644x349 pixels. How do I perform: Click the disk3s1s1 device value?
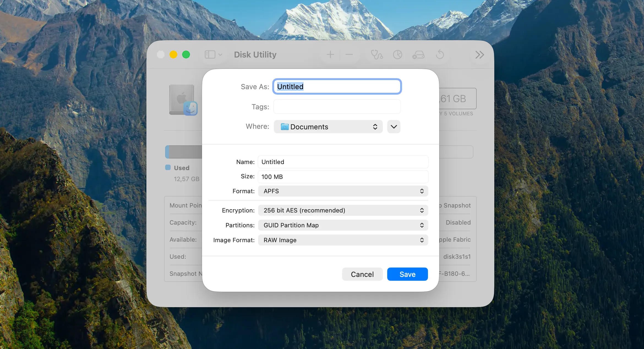point(457,257)
